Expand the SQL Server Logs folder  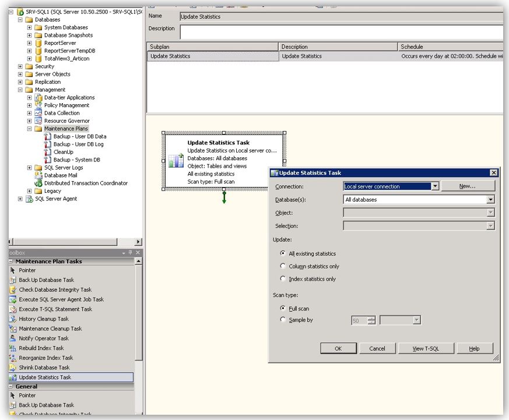click(x=30, y=168)
